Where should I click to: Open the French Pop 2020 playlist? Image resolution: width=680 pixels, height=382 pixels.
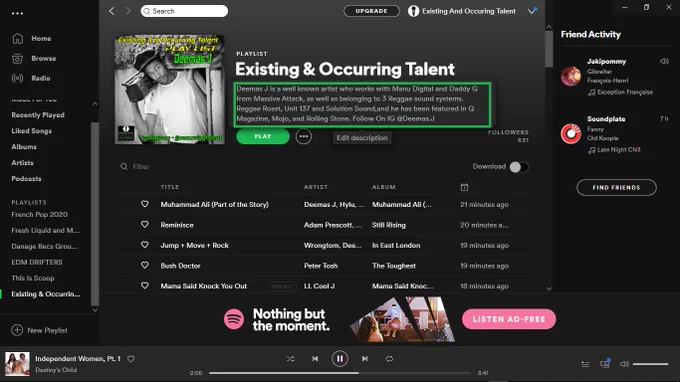pos(39,214)
